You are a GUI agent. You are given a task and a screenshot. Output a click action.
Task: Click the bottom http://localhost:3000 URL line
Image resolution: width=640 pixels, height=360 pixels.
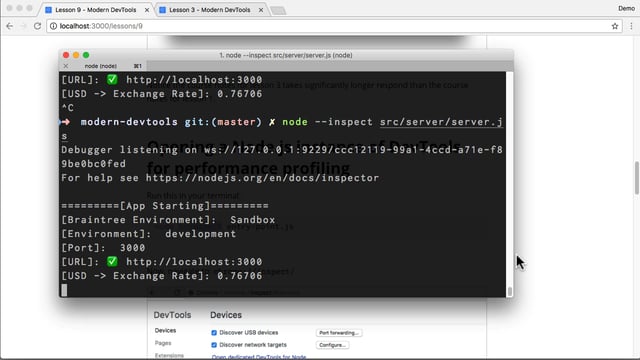click(x=194, y=262)
